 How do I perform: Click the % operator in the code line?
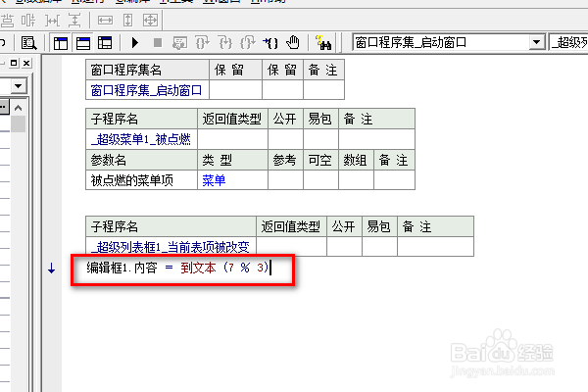[x=245, y=268]
